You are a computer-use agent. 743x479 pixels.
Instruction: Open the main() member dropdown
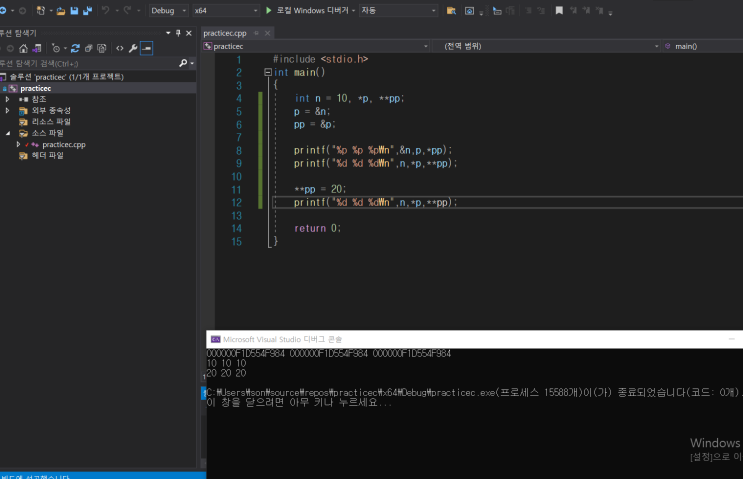[x=703, y=46]
